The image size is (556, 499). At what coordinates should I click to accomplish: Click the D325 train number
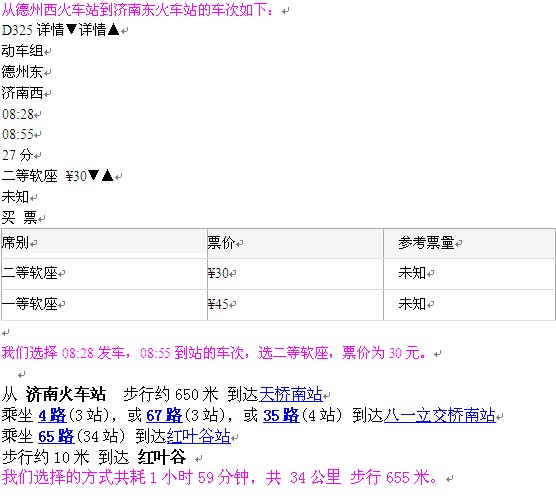click(x=17, y=30)
